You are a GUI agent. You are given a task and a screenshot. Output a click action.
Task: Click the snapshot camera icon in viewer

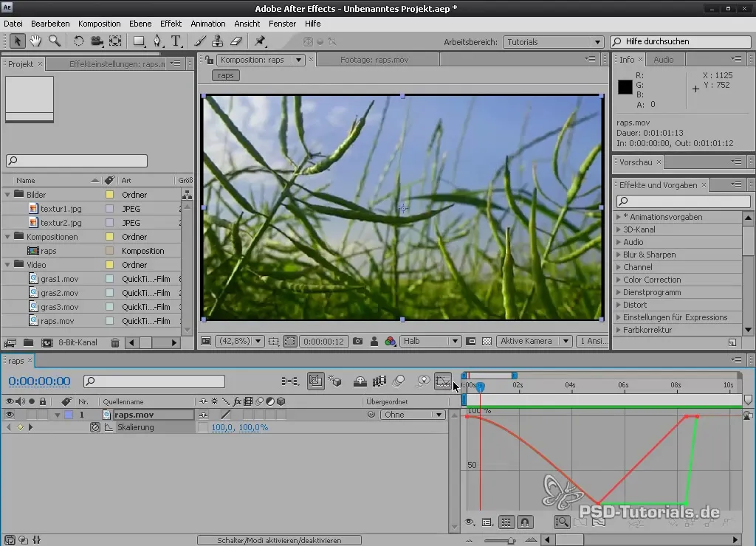tap(358, 341)
